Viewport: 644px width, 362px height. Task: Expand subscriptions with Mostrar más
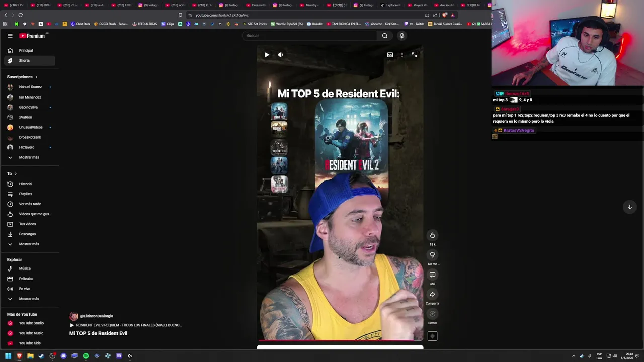point(30,157)
